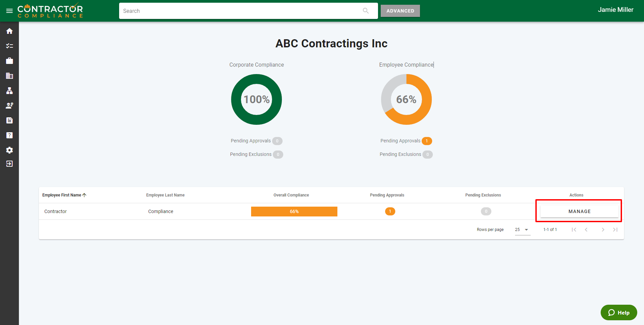This screenshot has width=644, height=325.
Task: Click the search magnifier icon
Action: (x=365, y=11)
